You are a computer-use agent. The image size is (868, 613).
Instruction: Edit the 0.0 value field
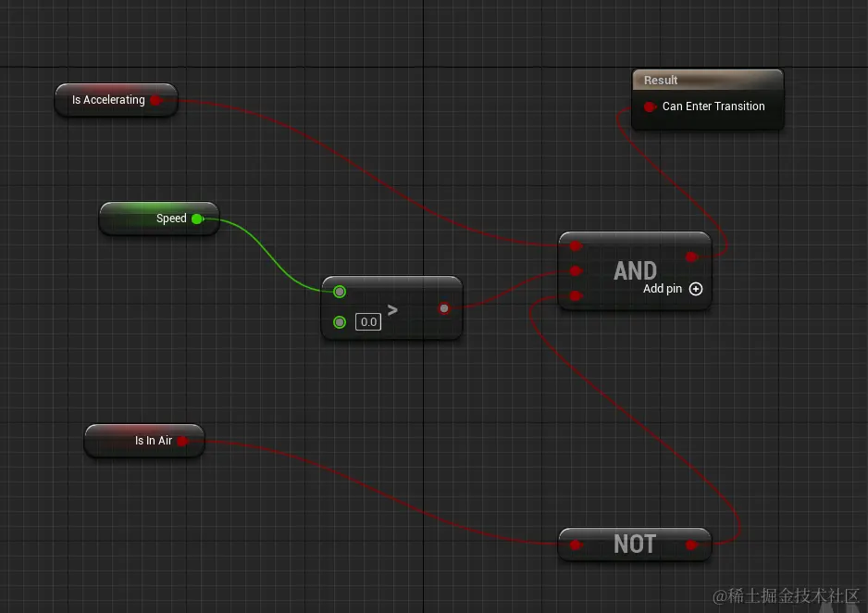click(368, 321)
